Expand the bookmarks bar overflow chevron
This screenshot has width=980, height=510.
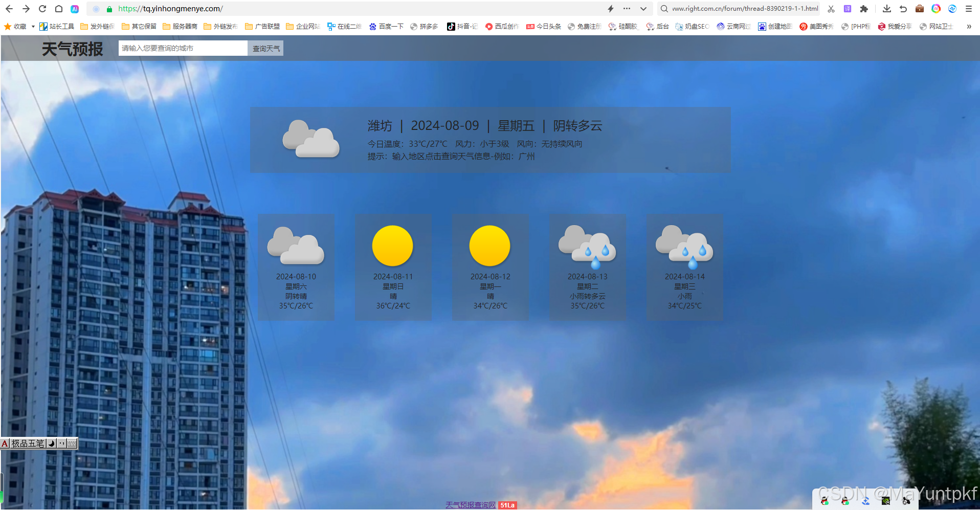[x=969, y=27]
